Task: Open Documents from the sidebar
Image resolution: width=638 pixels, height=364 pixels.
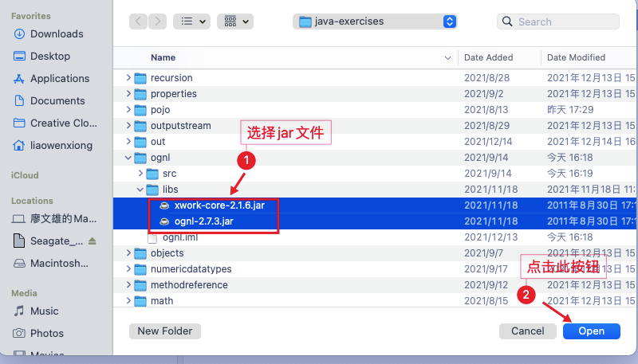Action: click(x=49, y=100)
